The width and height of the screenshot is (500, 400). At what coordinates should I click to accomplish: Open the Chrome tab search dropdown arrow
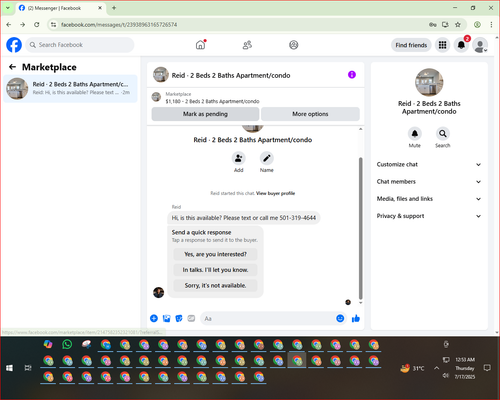coord(8,8)
